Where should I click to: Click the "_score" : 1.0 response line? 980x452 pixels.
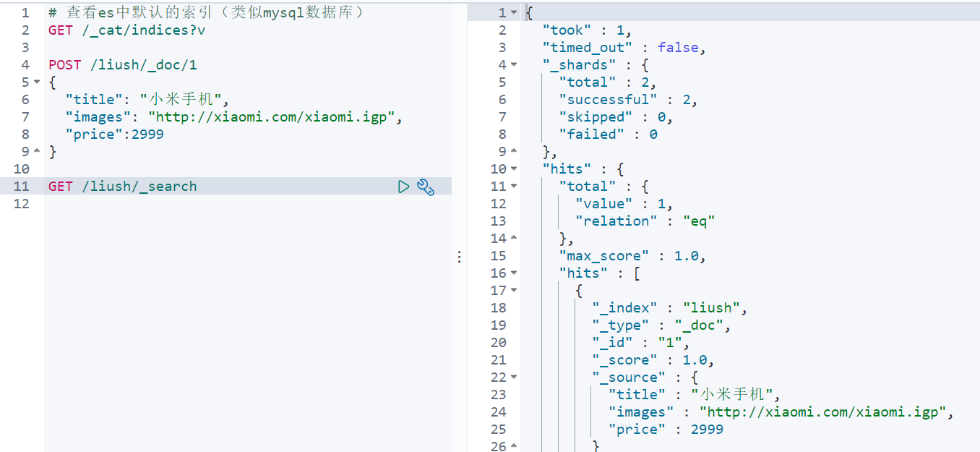click(653, 360)
